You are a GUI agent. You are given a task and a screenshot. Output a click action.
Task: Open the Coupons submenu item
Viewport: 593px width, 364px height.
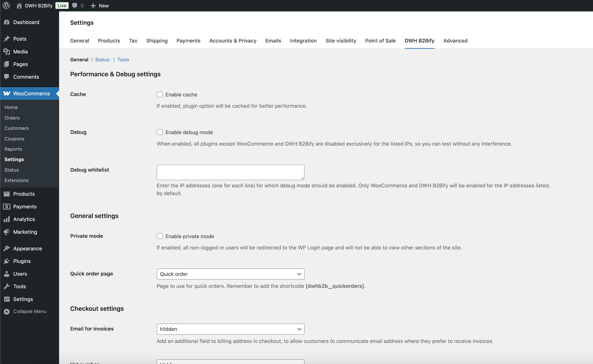14,139
